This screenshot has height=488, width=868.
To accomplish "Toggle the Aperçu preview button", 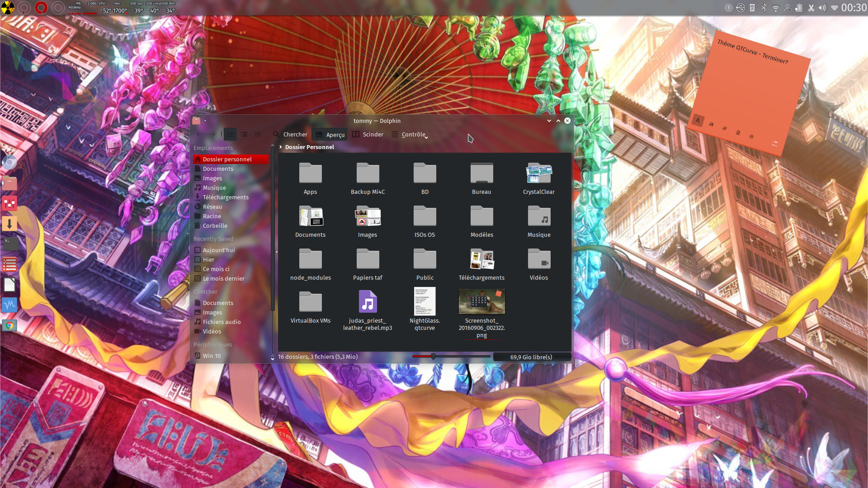I will coord(330,135).
